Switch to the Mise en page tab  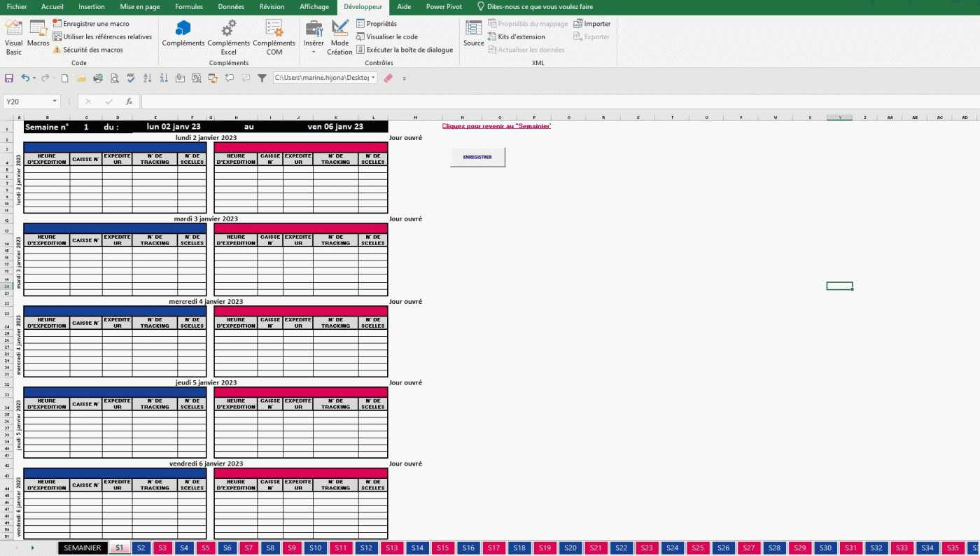tap(140, 7)
